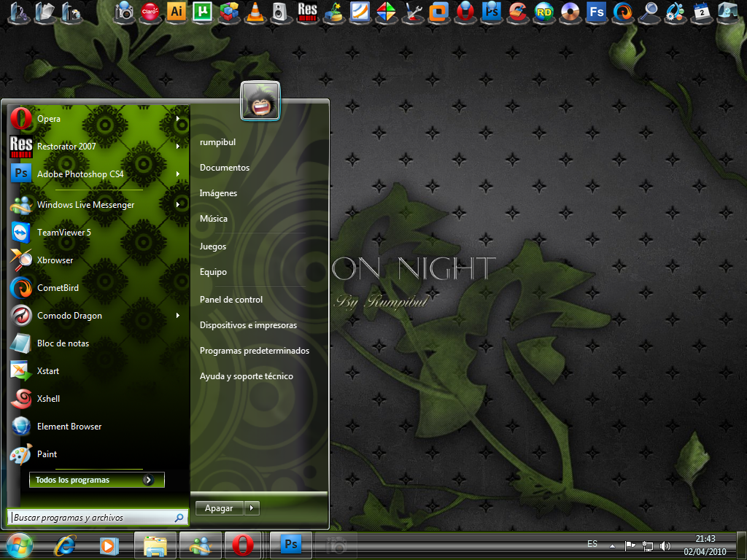Open the magnifier search dock icon
The image size is (747, 560).
(x=649, y=12)
